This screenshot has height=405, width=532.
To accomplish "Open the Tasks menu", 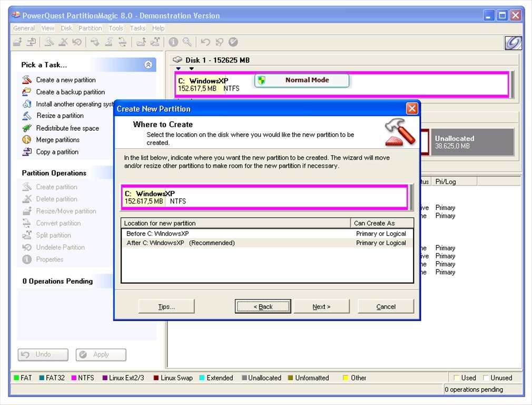I will (138, 28).
